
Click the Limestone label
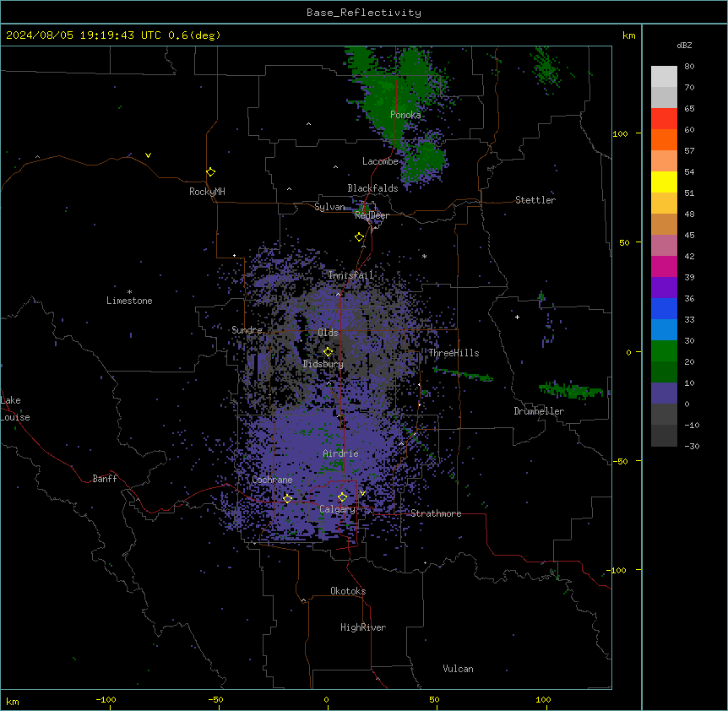pos(129,301)
